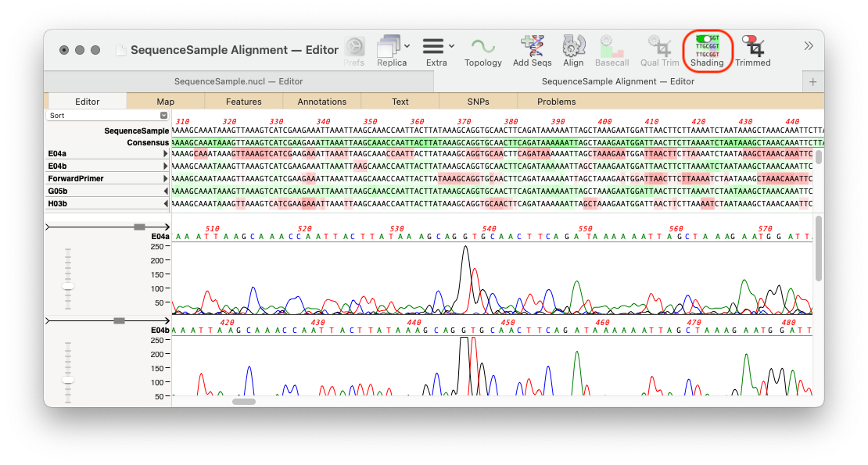The image size is (868, 465).
Task: Add a new window tab with the plus button
Action: [812, 82]
